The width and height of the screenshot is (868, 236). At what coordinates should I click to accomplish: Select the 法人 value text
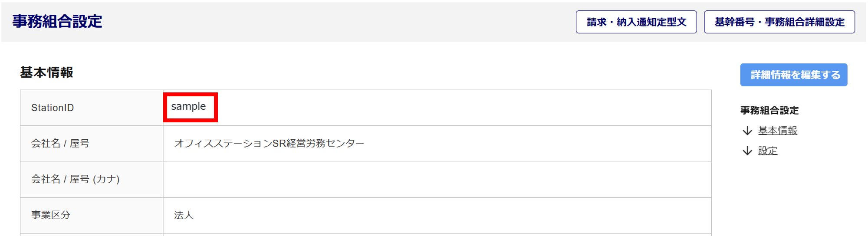coord(184,215)
